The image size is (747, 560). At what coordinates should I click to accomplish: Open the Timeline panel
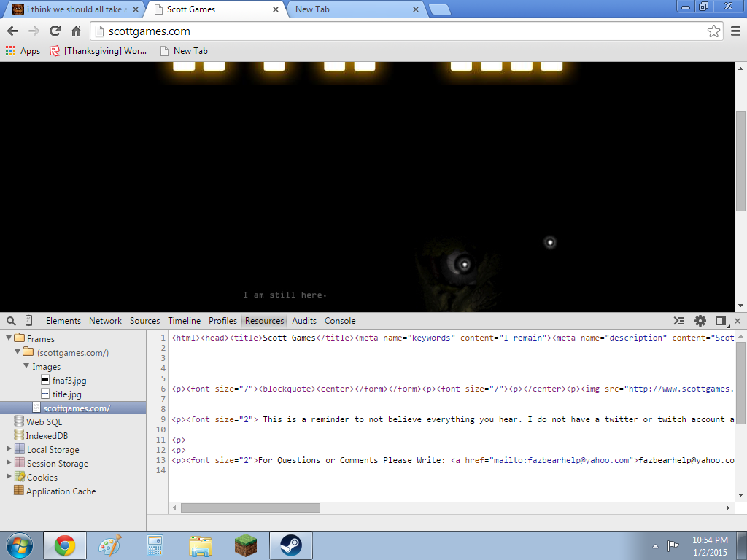click(x=185, y=321)
